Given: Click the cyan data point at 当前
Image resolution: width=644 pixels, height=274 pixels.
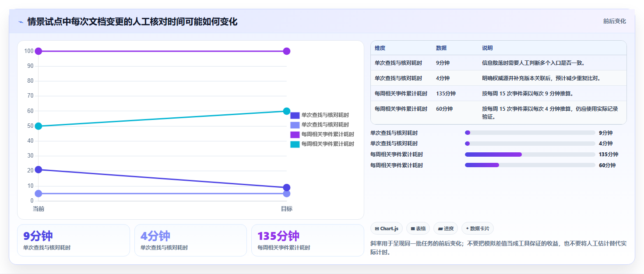Looking at the screenshot, I should tap(39, 126).
